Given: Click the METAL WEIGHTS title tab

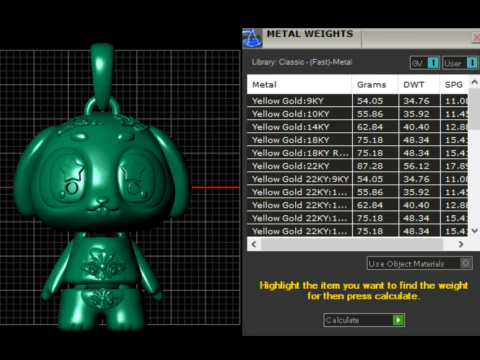Looking at the screenshot, I should 310,34.
